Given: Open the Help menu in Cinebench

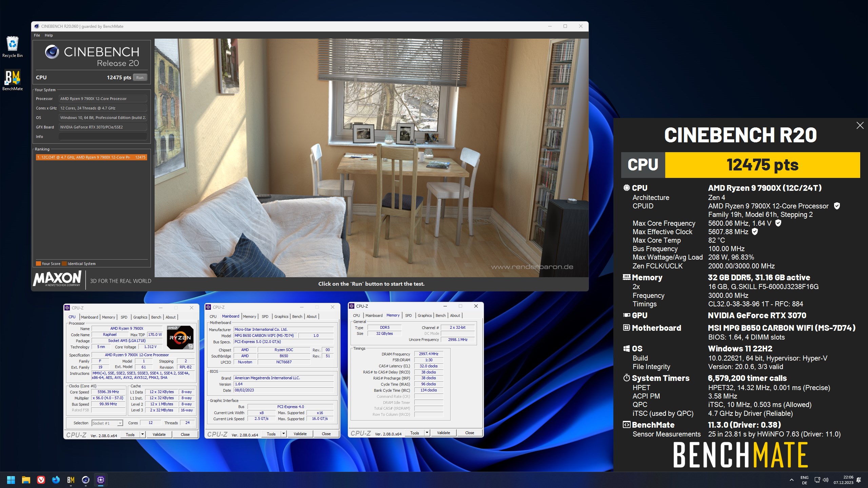Looking at the screenshot, I should 49,35.
